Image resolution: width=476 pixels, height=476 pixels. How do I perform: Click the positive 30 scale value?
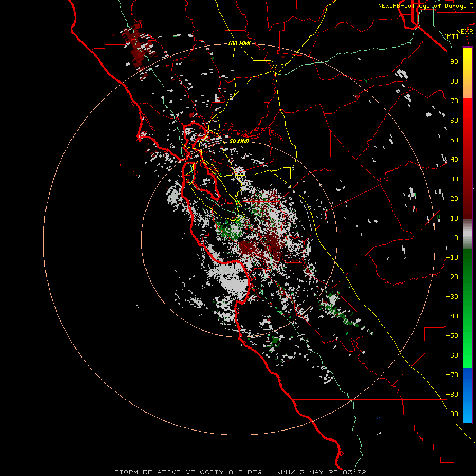pyautogui.click(x=454, y=179)
